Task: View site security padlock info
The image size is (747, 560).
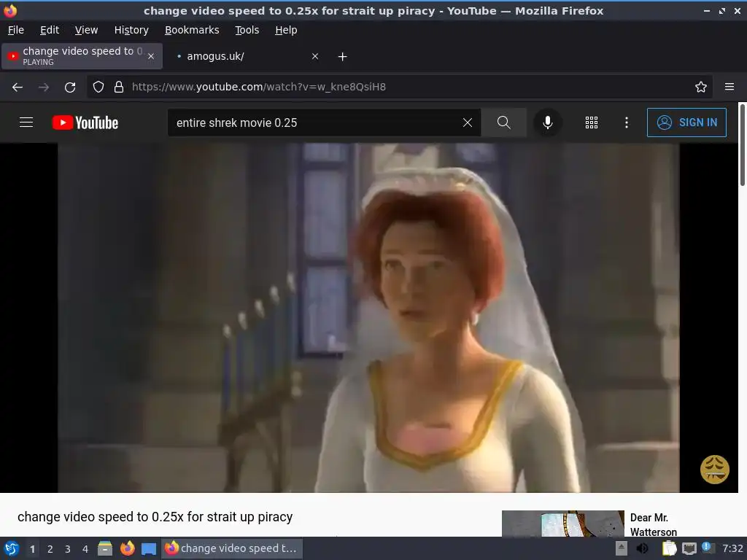Action: pyautogui.click(x=119, y=87)
